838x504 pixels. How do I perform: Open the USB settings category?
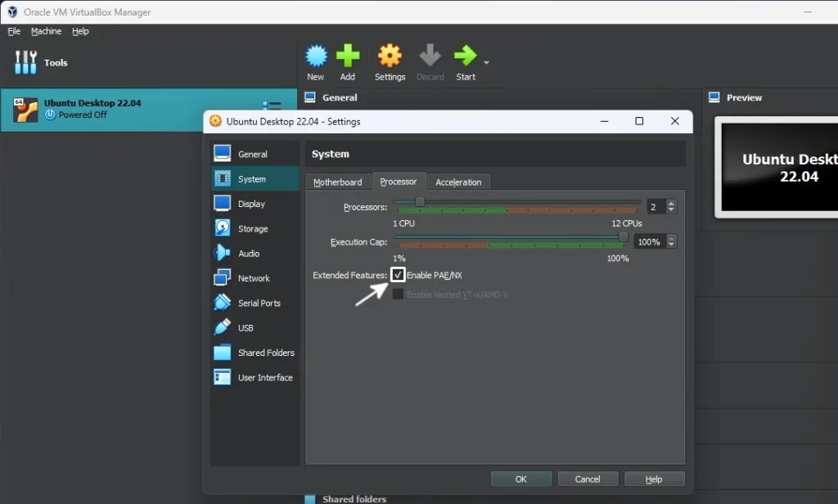point(255,327)
